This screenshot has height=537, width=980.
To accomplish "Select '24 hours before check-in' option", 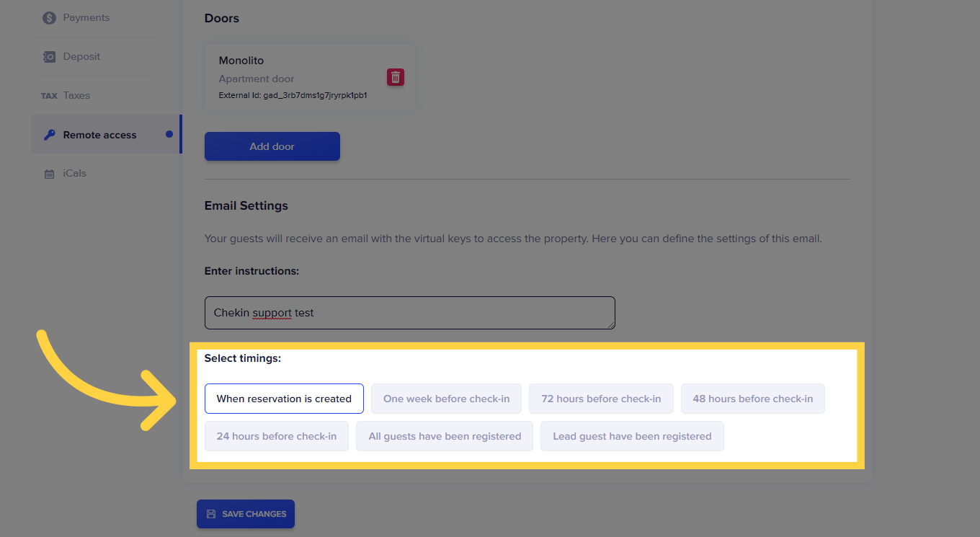I will [x=276, y=436].
